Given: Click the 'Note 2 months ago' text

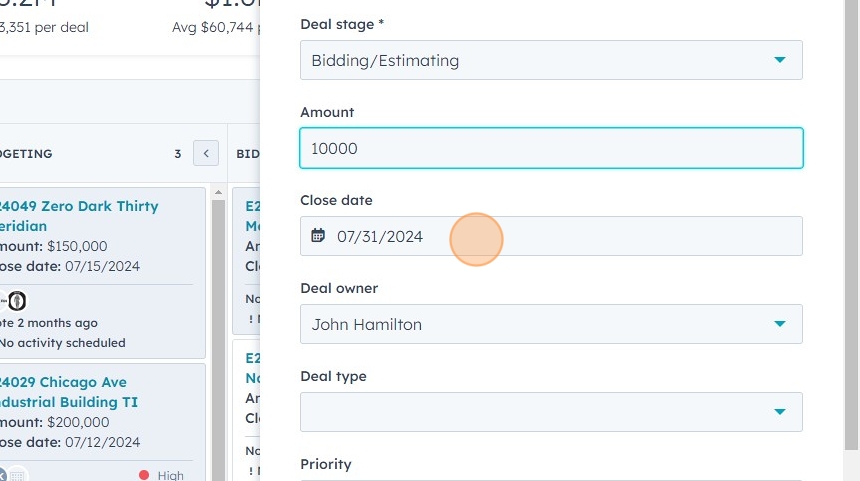Looking at the screenshot, I should (x=48, y=323).
